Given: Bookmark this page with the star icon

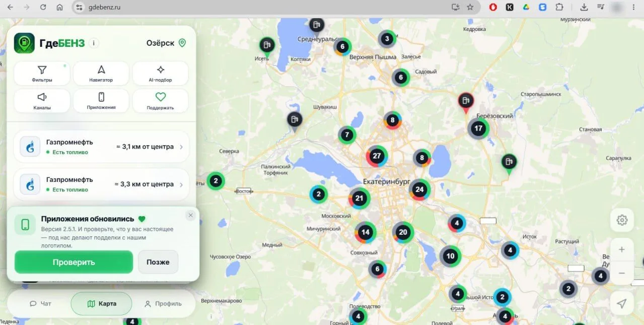Looking at the screenshot, I should 470,7.
